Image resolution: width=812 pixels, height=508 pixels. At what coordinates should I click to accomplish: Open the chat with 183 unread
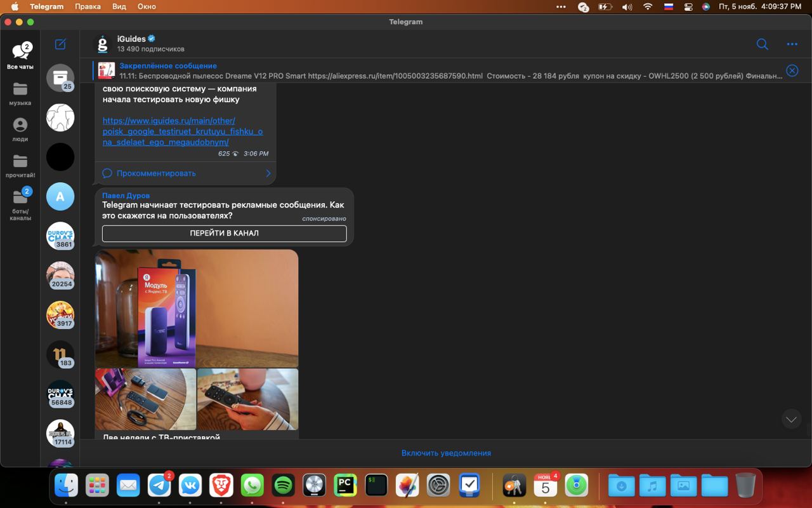coord(60,354)
